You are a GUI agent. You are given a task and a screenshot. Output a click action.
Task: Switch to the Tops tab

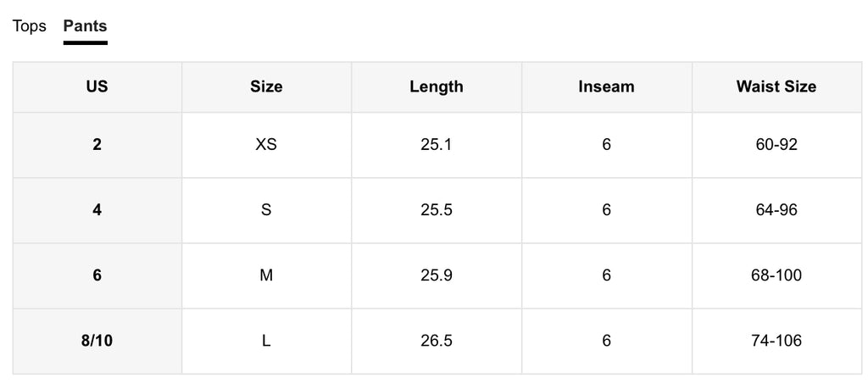[29, 26]
